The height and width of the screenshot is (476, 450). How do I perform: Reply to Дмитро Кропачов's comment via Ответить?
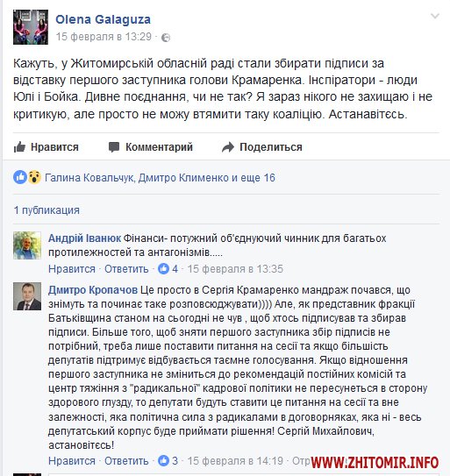tap(126, 461)
